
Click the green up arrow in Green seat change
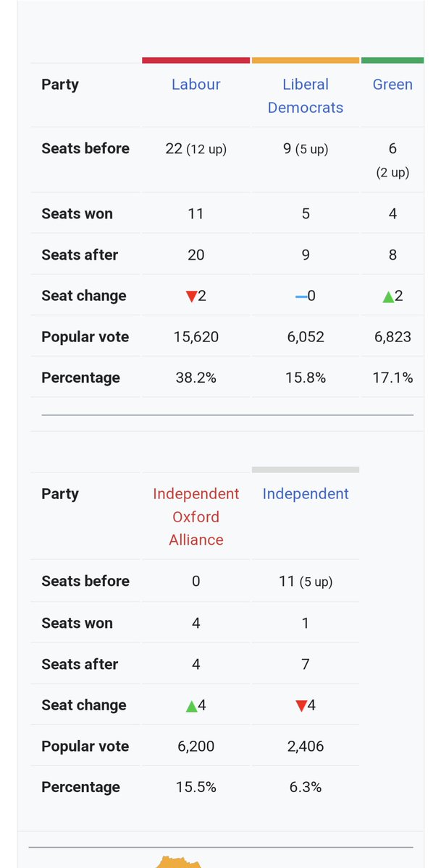[388, 296]
